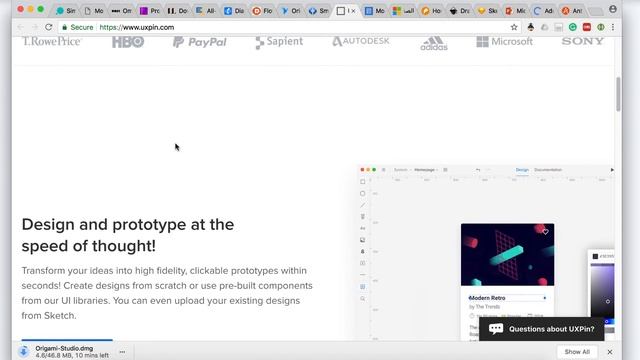This screenshot has width=640, height=360.
Task: Show All downloads
Action: [x=577, y=351]
